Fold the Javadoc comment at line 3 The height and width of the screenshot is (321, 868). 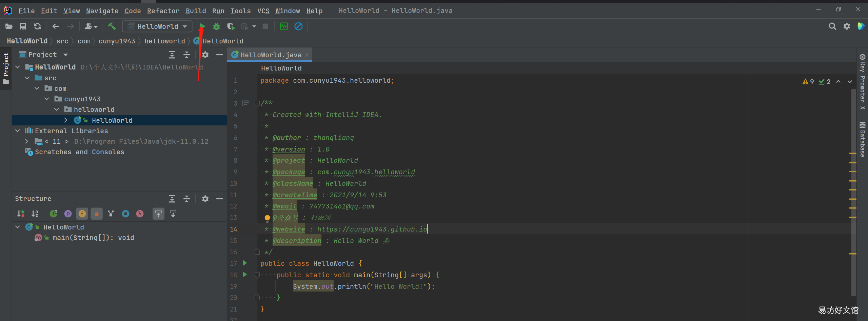(x=257, y=103)
